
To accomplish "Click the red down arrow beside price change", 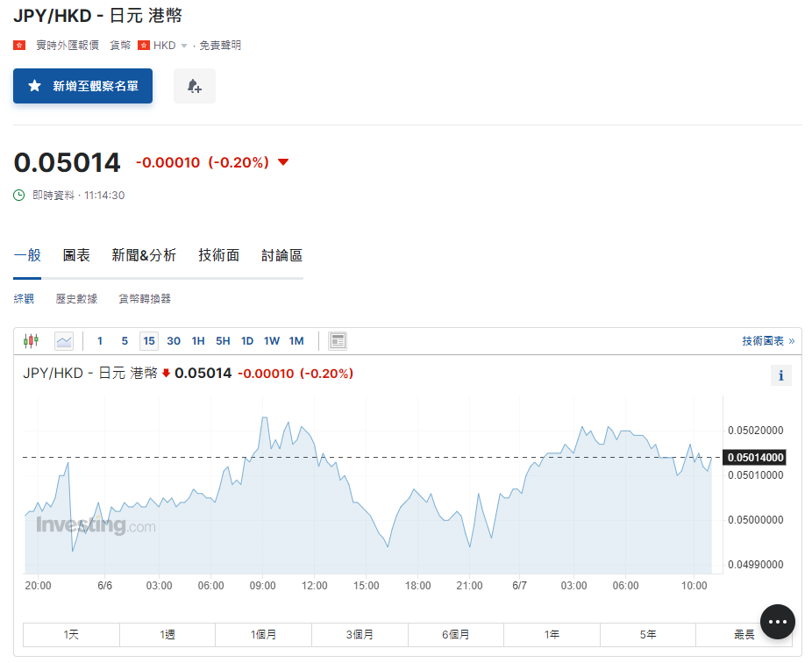I will (282, 162).
